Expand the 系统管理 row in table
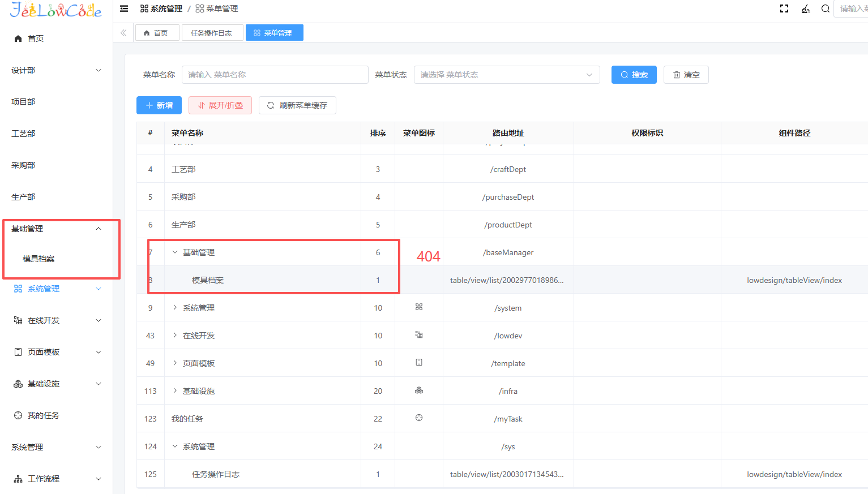This screenshot has height=494, width=868. point(175,307)
